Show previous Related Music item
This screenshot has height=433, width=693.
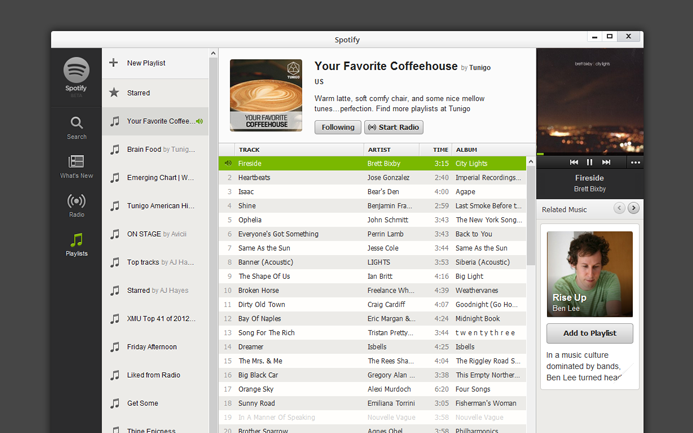pos(619,208)
